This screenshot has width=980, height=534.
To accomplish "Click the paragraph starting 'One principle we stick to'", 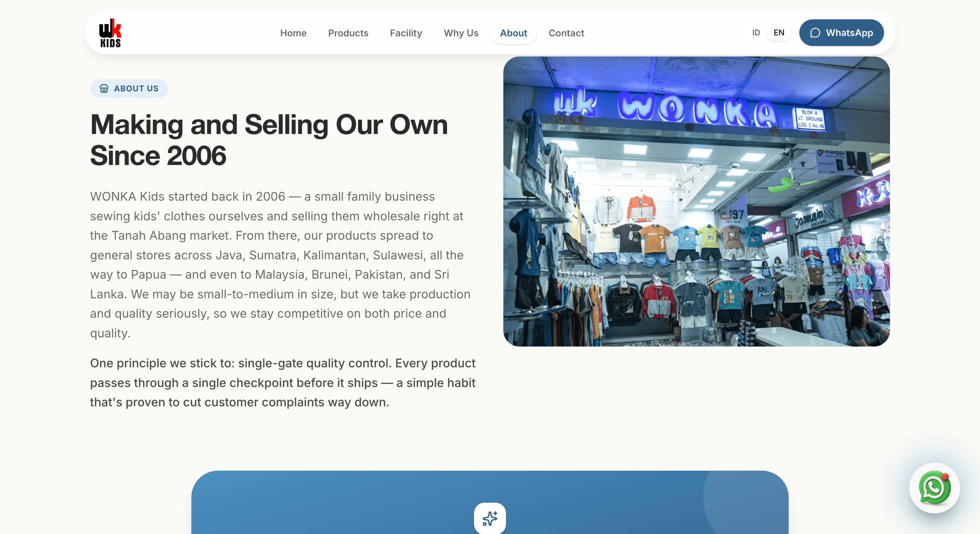I will [283, 383].
